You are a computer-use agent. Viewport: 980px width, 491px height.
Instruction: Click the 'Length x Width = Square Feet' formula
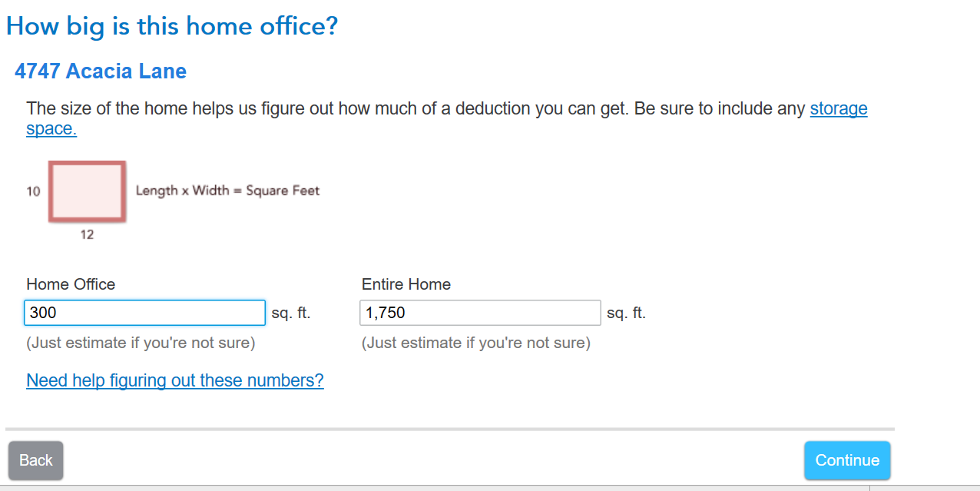(227, 191)
